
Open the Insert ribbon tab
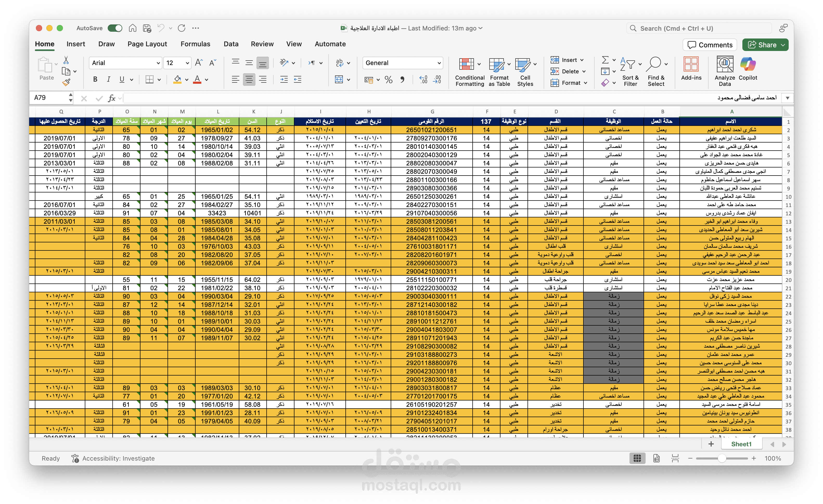76,44
